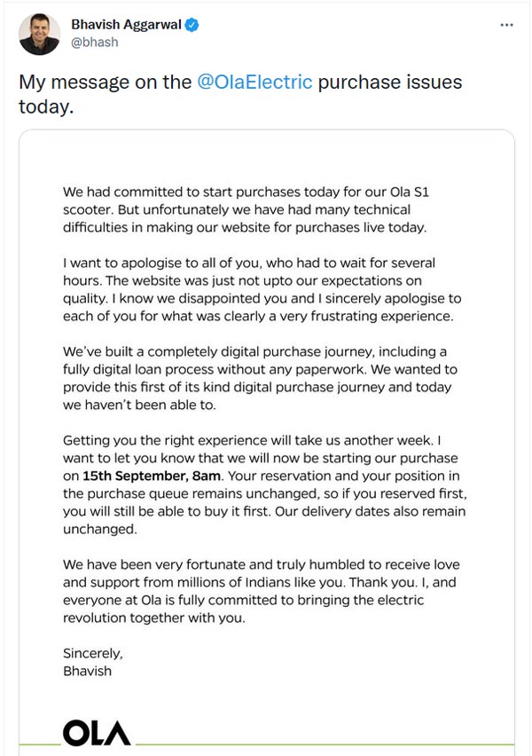
Task: Click the "Bhavish" signature name in the letter
Action: [x=87, y=671]
